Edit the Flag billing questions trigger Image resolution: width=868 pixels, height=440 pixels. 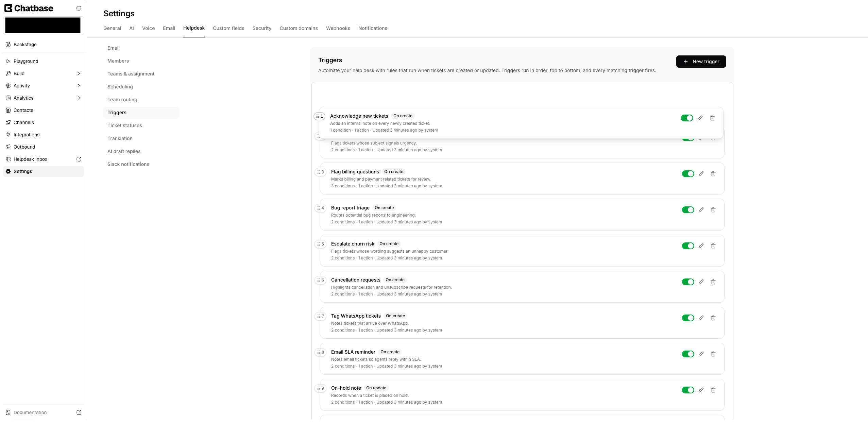click(x=701, y=174)
